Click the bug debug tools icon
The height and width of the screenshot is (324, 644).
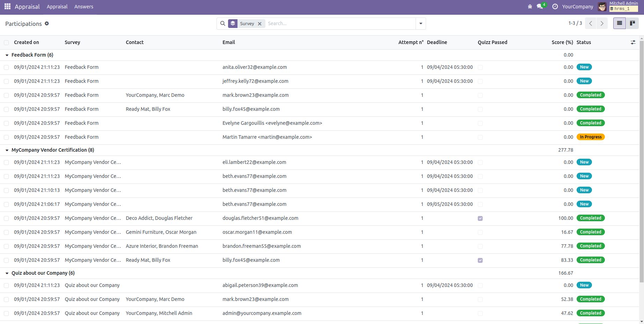tap(530, 7)
